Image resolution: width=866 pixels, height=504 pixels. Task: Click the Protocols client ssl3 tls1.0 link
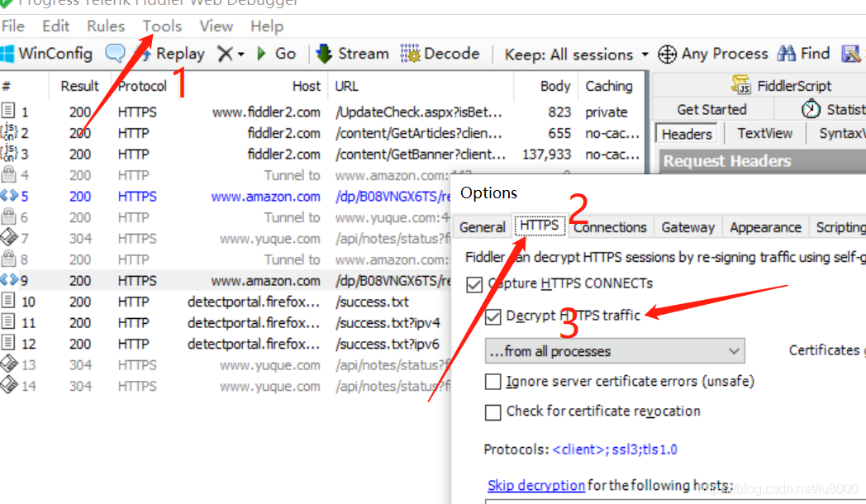615,449
